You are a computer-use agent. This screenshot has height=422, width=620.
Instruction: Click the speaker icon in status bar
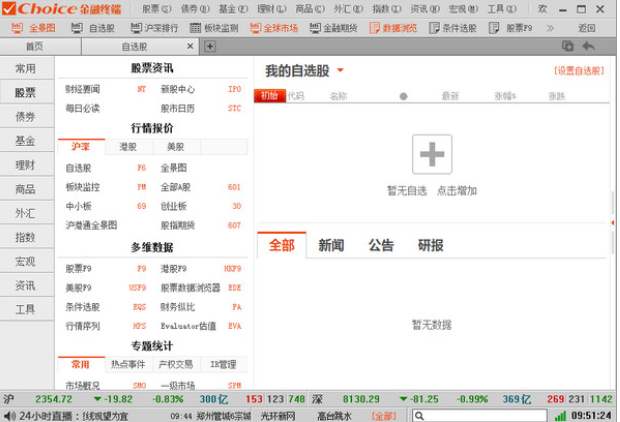tap(9, 416)
